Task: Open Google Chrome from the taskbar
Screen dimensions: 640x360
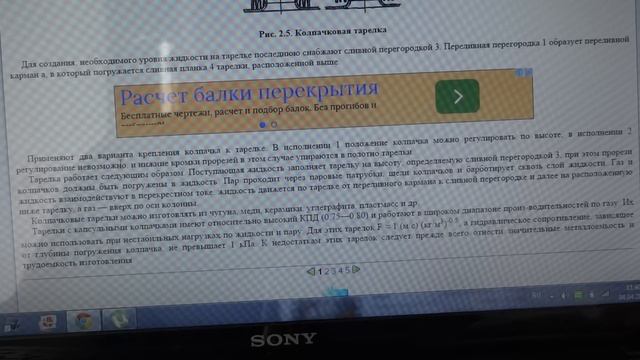Action: point(83,321)
